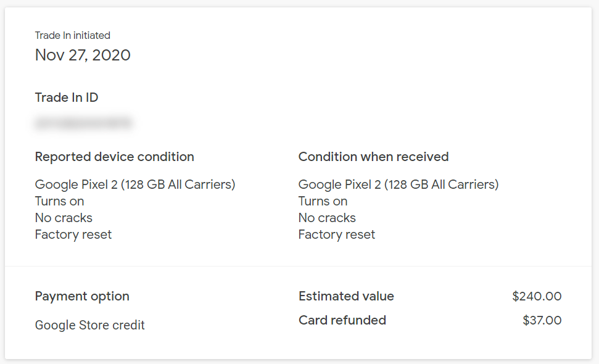
Task: Click the Condition when received heading
Action: click(x=373, y=157)
